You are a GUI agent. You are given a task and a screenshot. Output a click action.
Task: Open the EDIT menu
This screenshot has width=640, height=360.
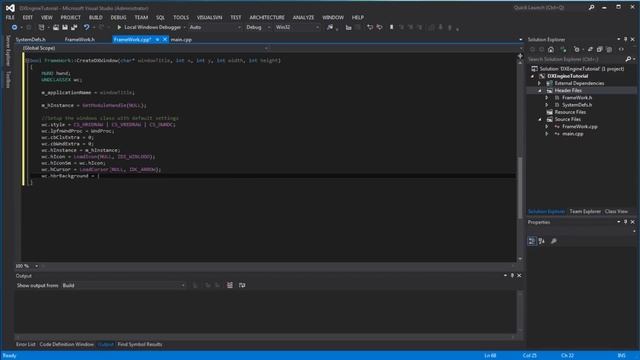pyautogui.click(x=28, y=18)
